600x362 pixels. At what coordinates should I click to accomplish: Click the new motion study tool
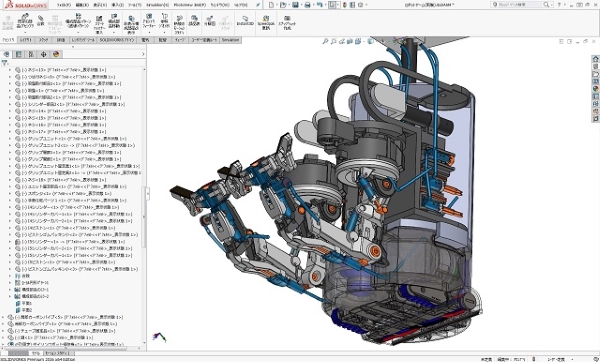(x=179, y=24)
